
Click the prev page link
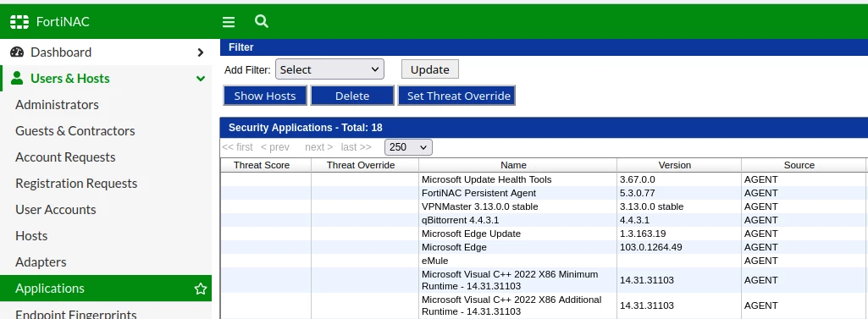click(275, 147)
